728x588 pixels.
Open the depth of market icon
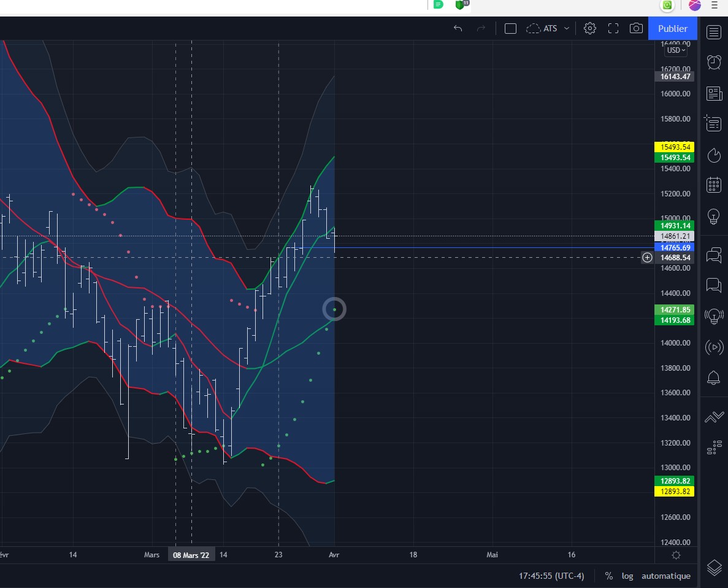pyautogui.click(x=714, y=447)
